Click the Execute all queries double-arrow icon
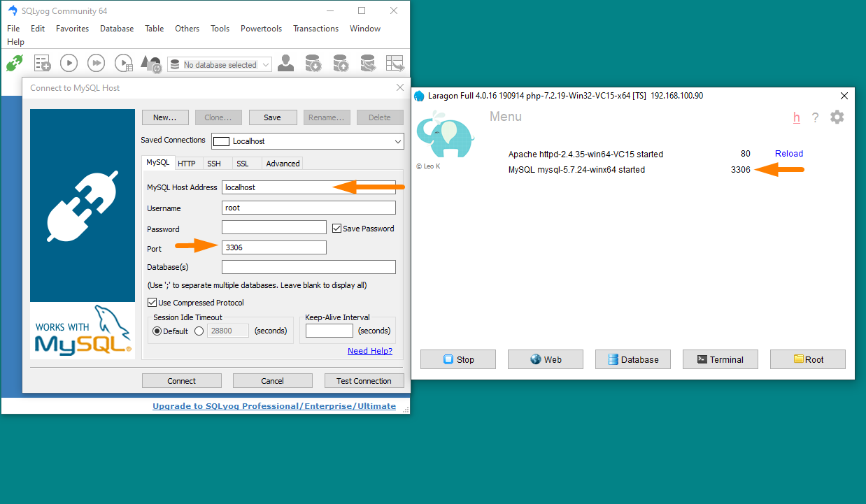This screenshot has height=504, width=866. [x=96, y=64]
